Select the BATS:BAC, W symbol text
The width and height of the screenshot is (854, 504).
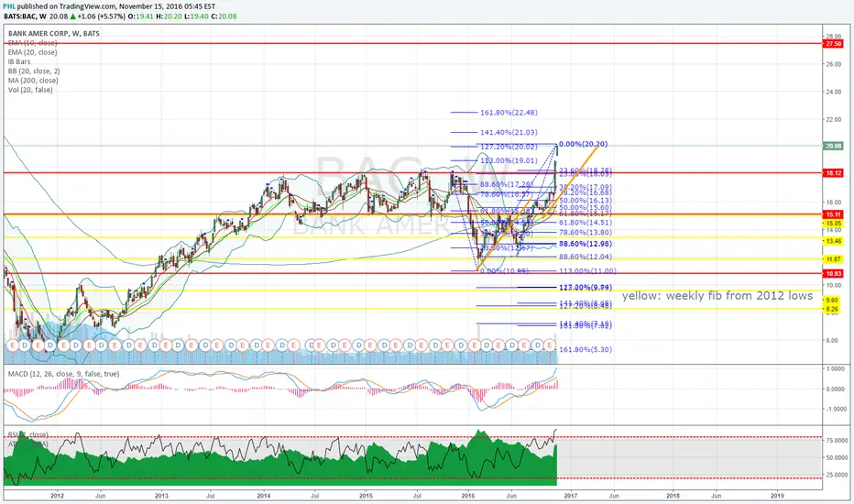(x=25, y=16)
